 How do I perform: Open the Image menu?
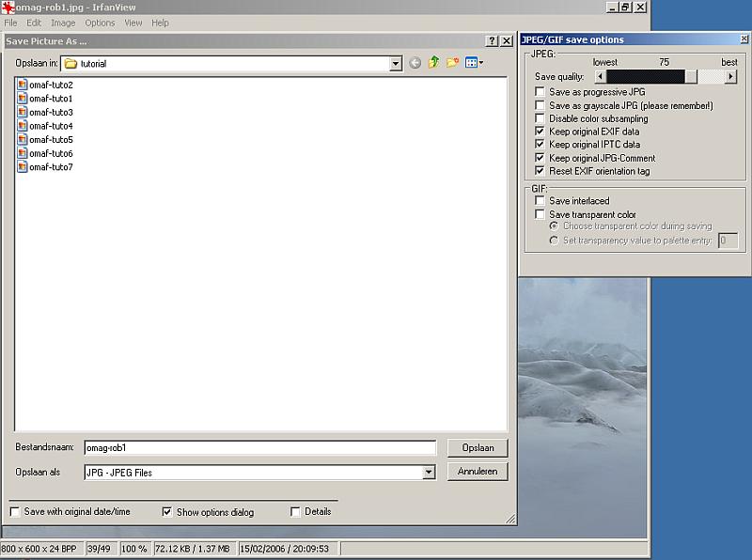[63, 23]
